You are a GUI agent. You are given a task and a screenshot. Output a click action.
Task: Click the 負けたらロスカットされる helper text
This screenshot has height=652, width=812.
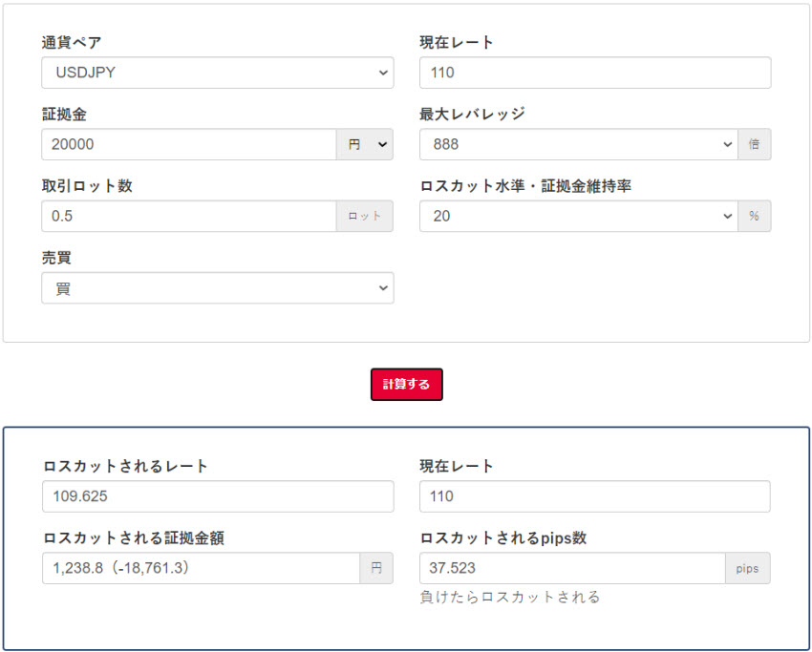click(x=510, y=598)
